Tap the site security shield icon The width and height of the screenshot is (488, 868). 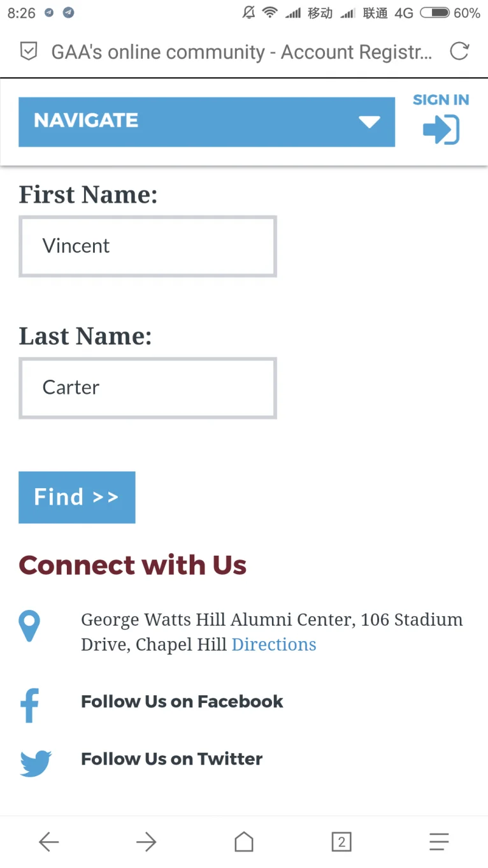click(x=29, y=52)
